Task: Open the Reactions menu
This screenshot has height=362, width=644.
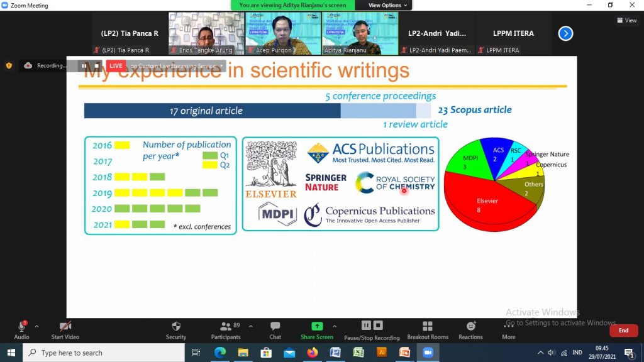Action: click(x=470, y=331)
